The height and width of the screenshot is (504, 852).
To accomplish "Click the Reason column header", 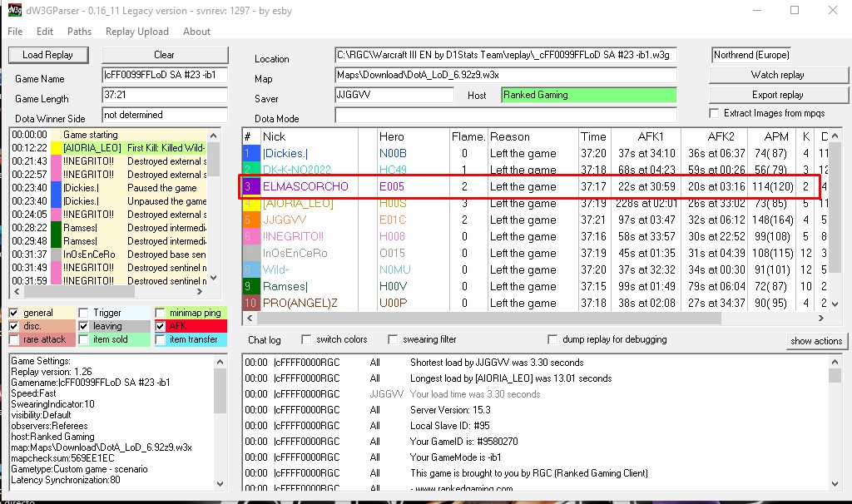I will click(532, 137).
